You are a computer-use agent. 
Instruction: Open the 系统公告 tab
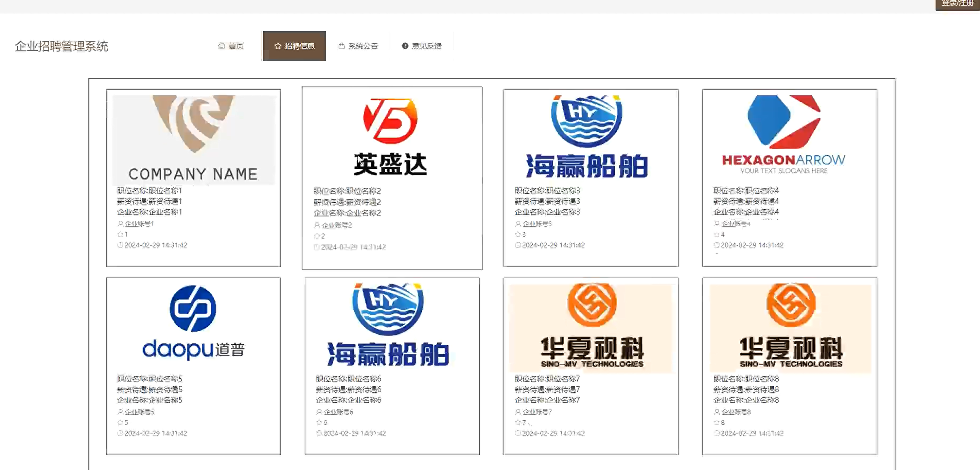(358, 46)
